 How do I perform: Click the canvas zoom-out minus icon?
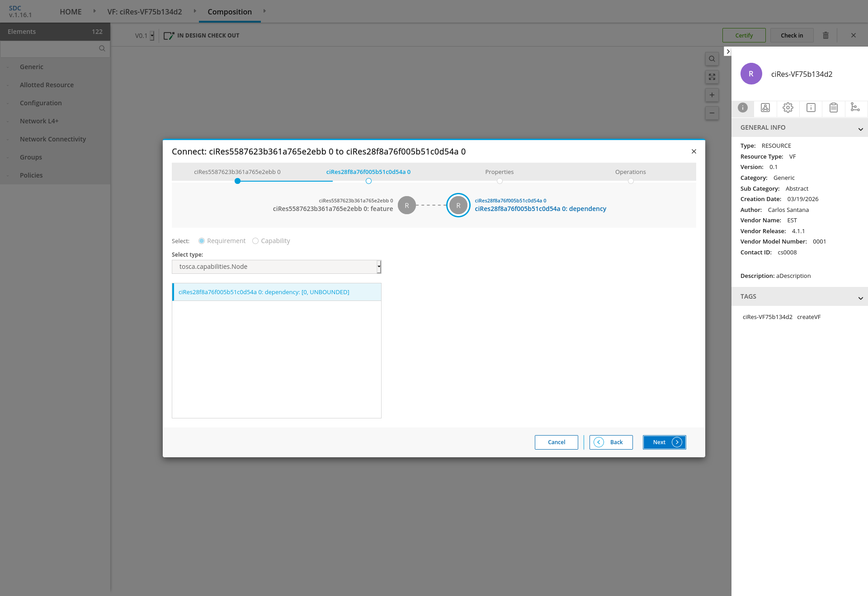click(712, 113)
